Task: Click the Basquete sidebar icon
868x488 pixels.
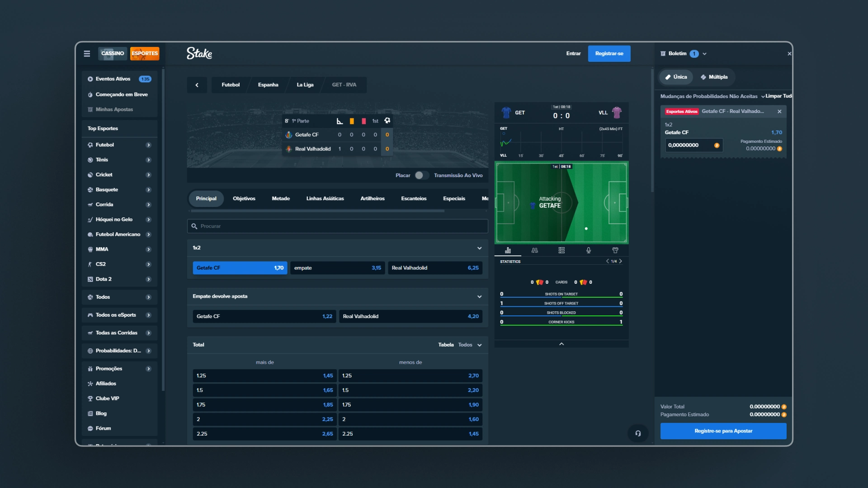Action: [x=90, y=190]
